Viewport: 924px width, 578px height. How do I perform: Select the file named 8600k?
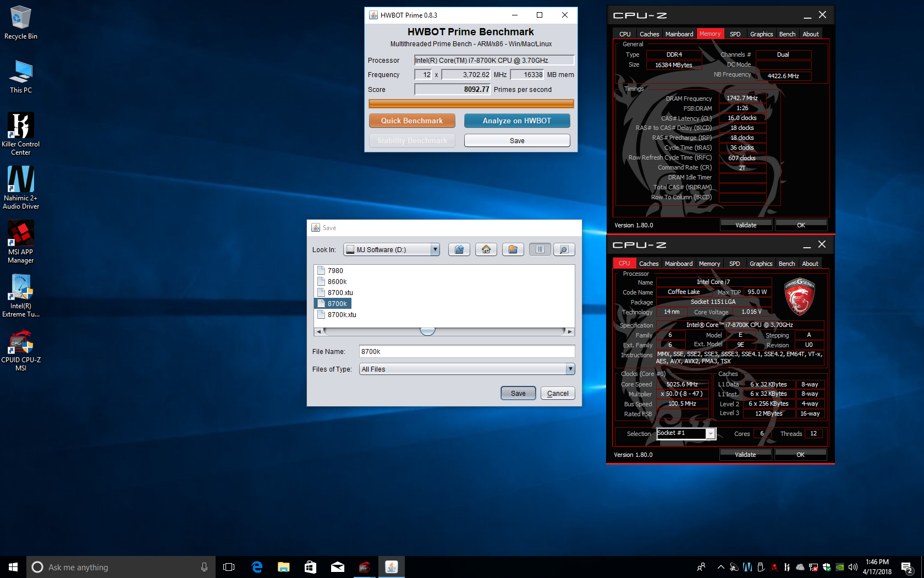[x=332, y=281]
